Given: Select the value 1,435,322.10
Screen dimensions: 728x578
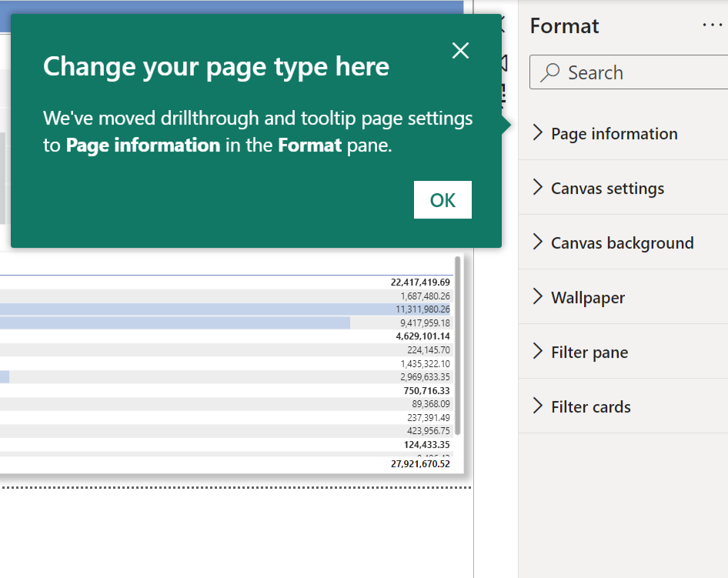Looking at the screenshot, I should 426,363.
